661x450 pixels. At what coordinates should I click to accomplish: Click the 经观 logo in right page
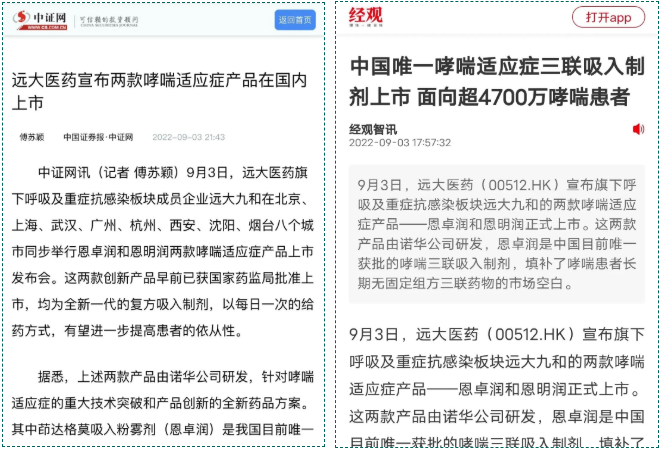coord(365,17)
